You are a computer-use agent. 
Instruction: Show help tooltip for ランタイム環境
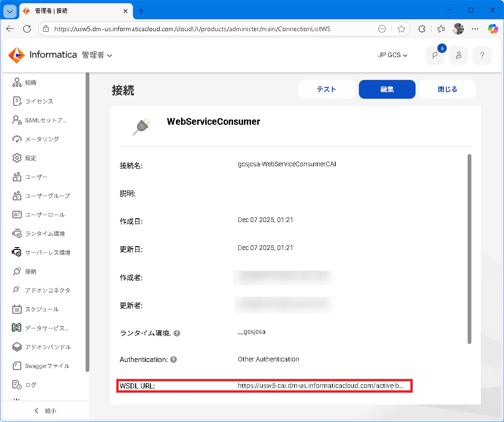pos(177,333)
